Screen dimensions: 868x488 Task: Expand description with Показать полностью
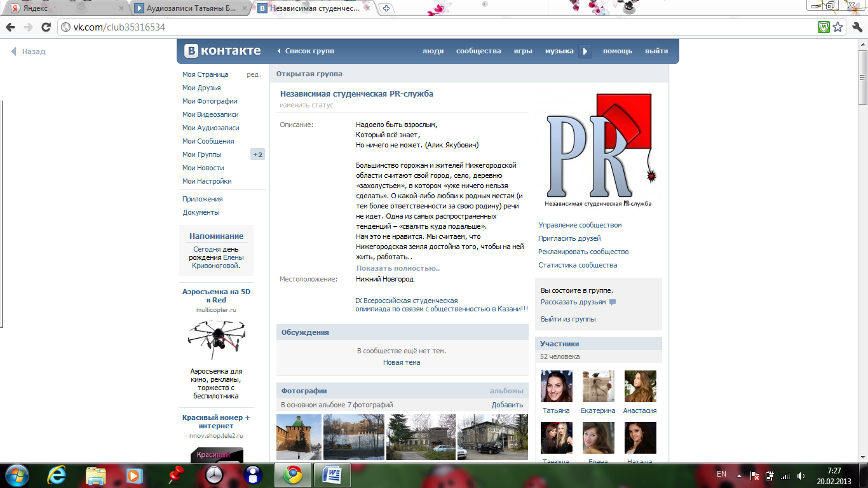(398, 268)
